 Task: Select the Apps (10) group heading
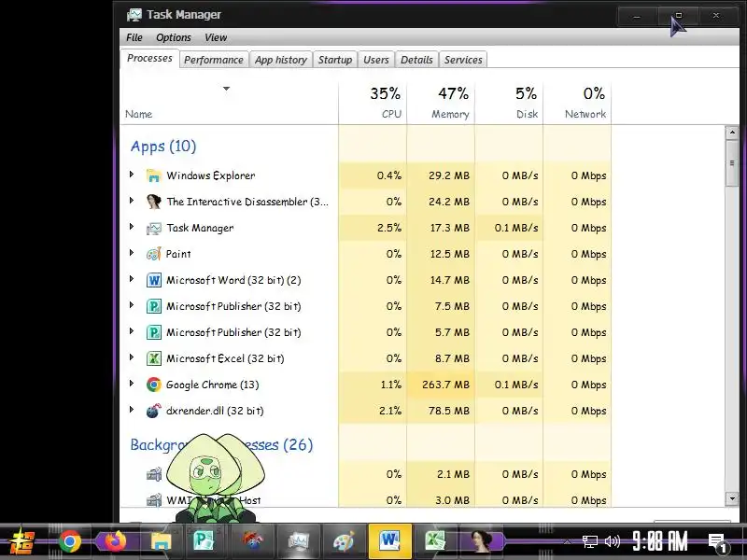tap(163, 147)
